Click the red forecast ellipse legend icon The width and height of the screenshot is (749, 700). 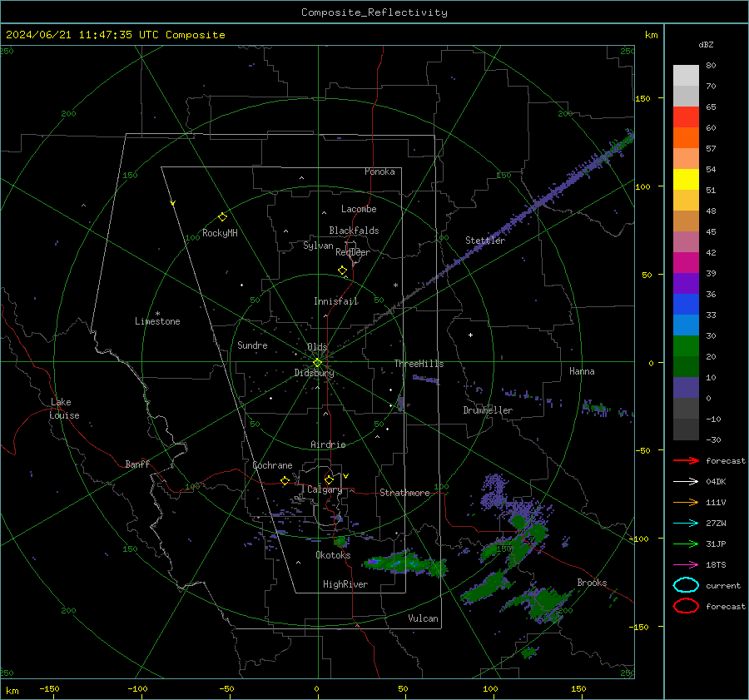click(x=686, y=606)
